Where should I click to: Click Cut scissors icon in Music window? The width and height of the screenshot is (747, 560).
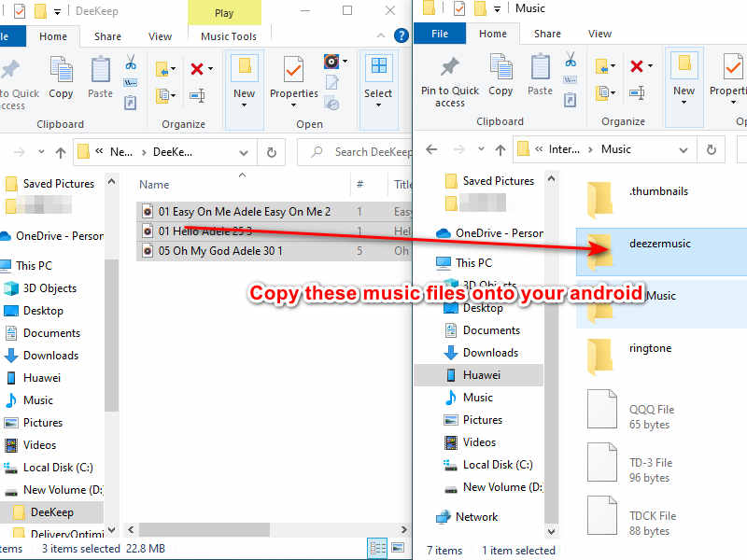coord(571,60)
